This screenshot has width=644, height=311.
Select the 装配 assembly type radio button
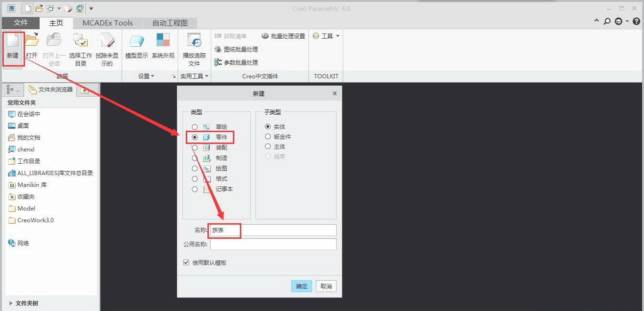click(x=195, y=148)
